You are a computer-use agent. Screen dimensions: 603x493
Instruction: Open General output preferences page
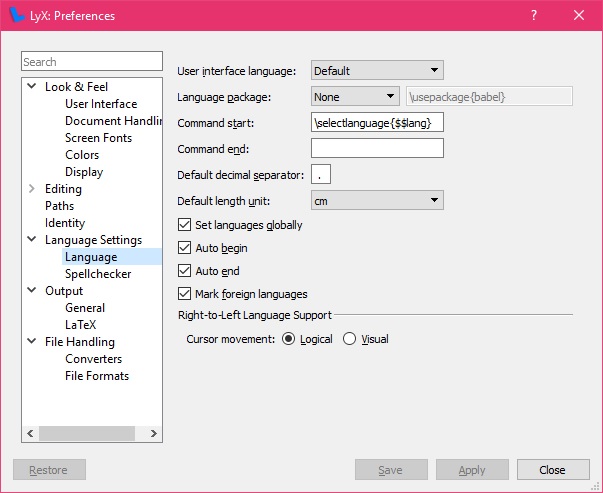click(x=85, y=308)
